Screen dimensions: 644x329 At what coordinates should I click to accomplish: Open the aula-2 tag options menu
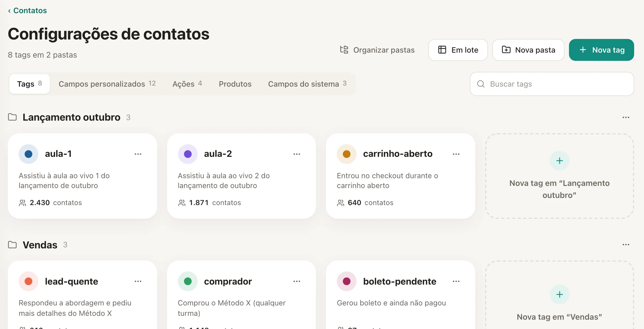[297, 154]
